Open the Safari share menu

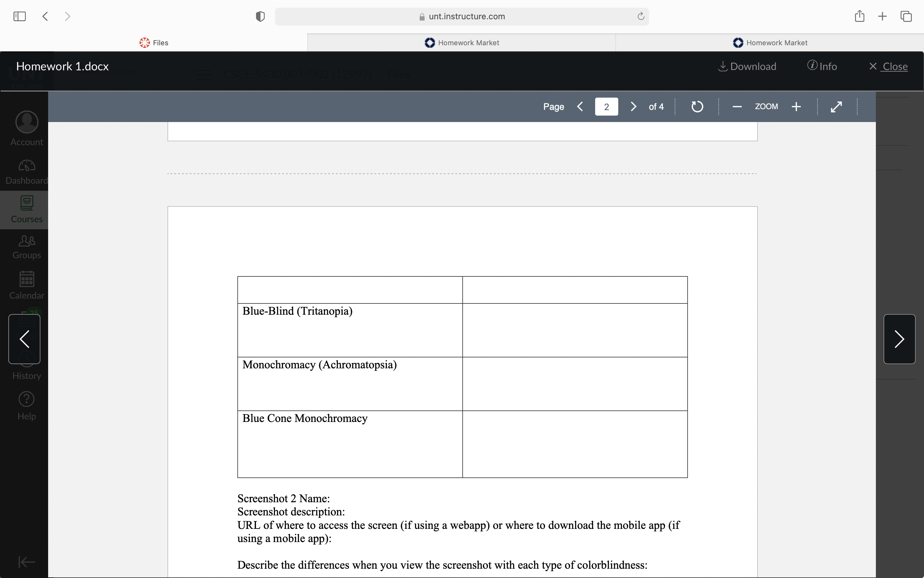pyautogui.click(x=859, y=16)
